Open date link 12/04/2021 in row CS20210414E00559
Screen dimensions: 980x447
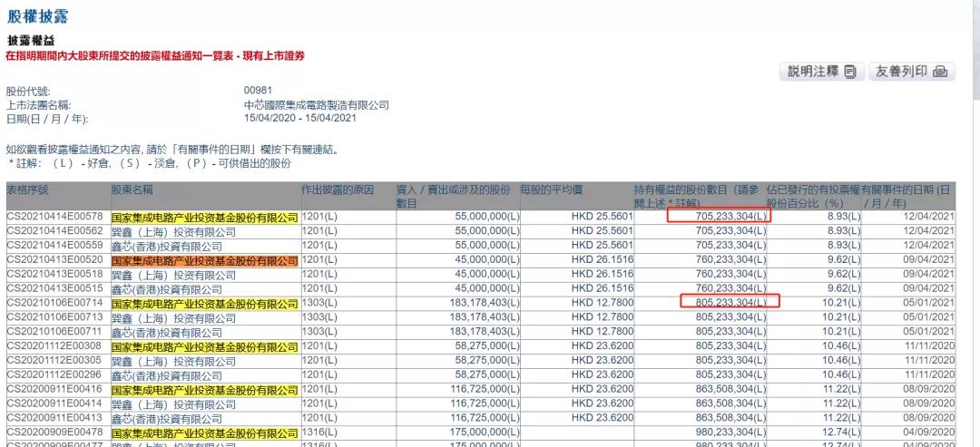point(929,246)
